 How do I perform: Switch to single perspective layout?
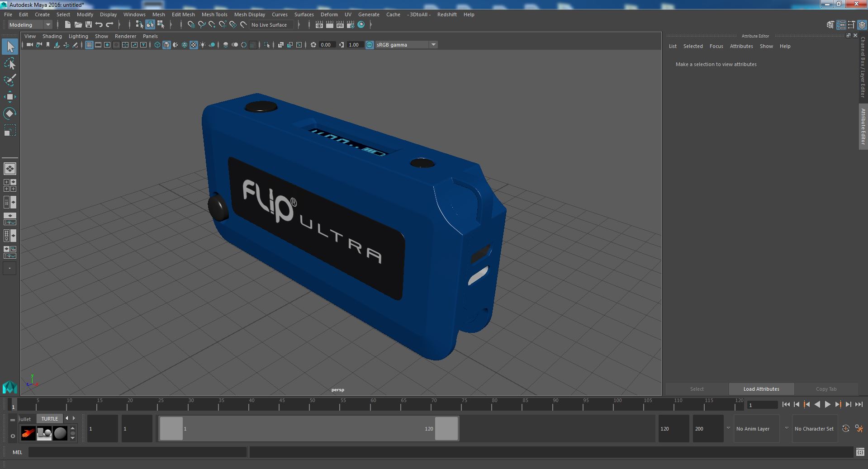pos(10,169)
